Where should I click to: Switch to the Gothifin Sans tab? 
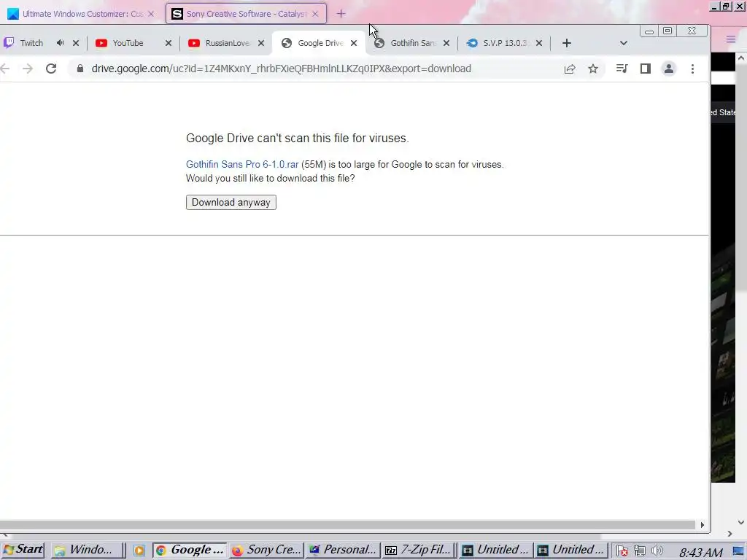tap(413, 43)
